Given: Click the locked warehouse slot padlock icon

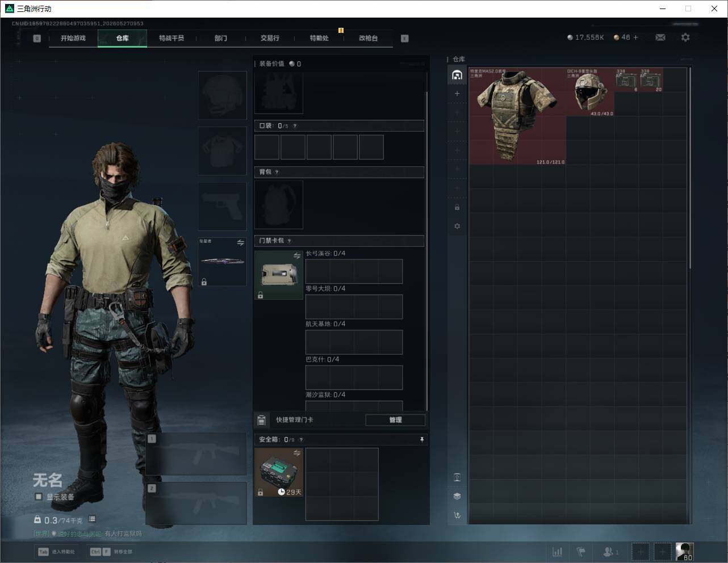Looking at the screenshot, I should [457, 207].
